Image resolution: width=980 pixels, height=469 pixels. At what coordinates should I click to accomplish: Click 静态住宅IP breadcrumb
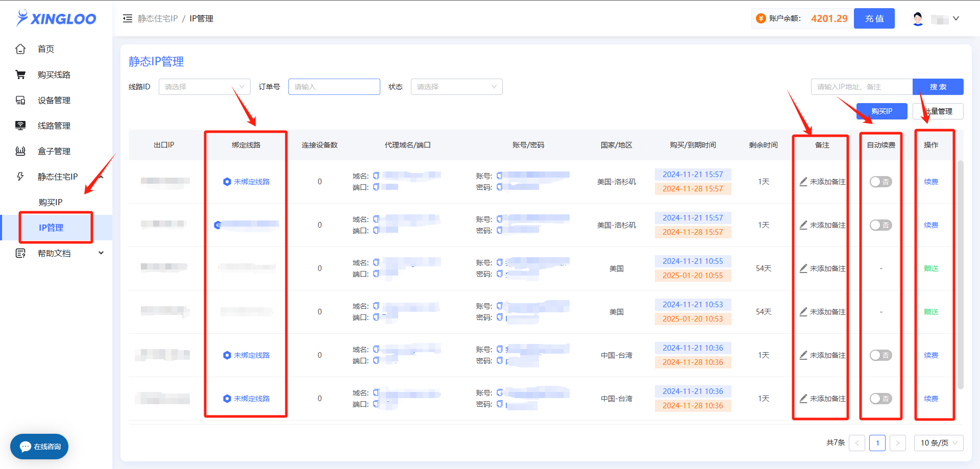pos(158,18)
